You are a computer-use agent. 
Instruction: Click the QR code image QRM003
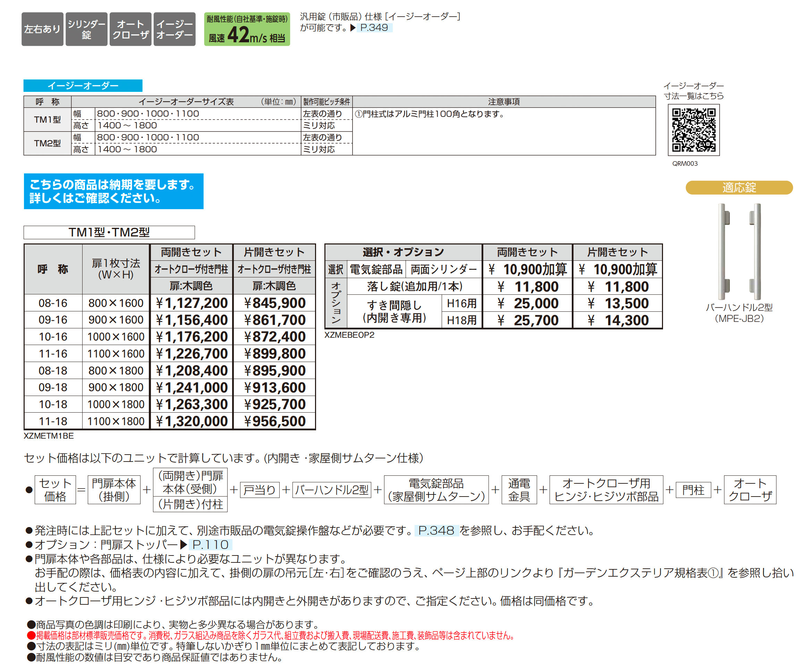[x=694, y=130]
